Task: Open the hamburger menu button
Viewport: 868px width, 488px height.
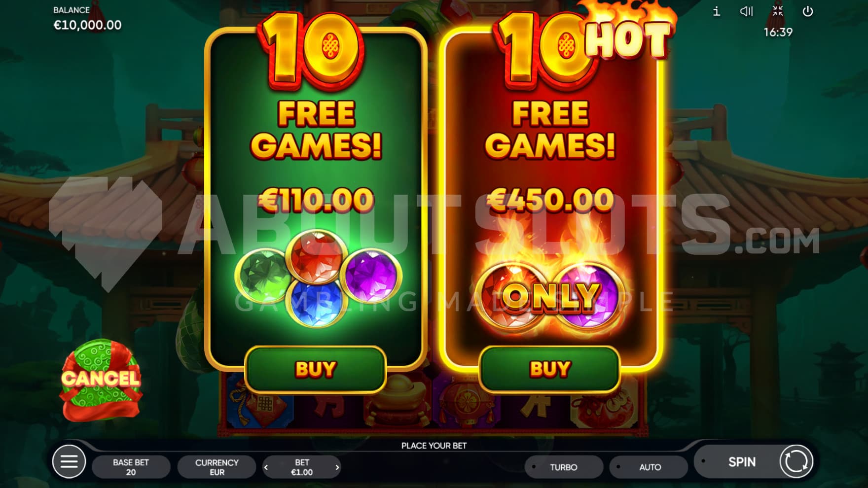Action: (x=69, y=462)
